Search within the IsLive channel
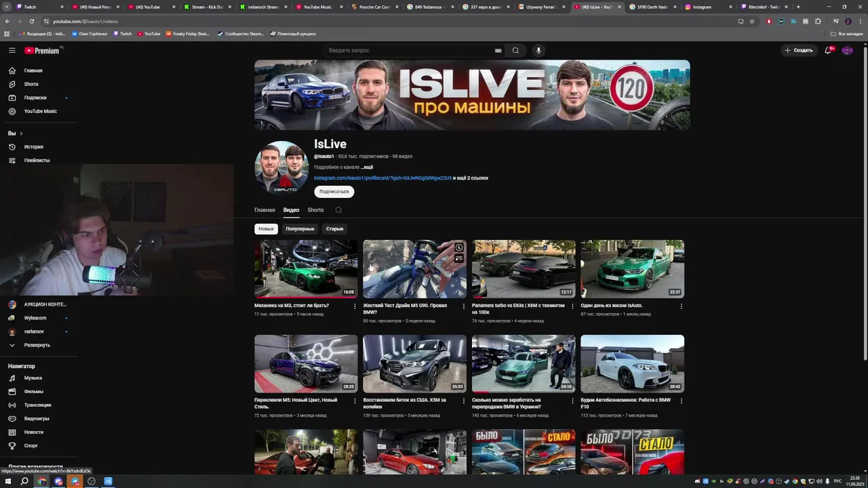The image size is (868, 488). pyautogui.click(x=338, y=210)
